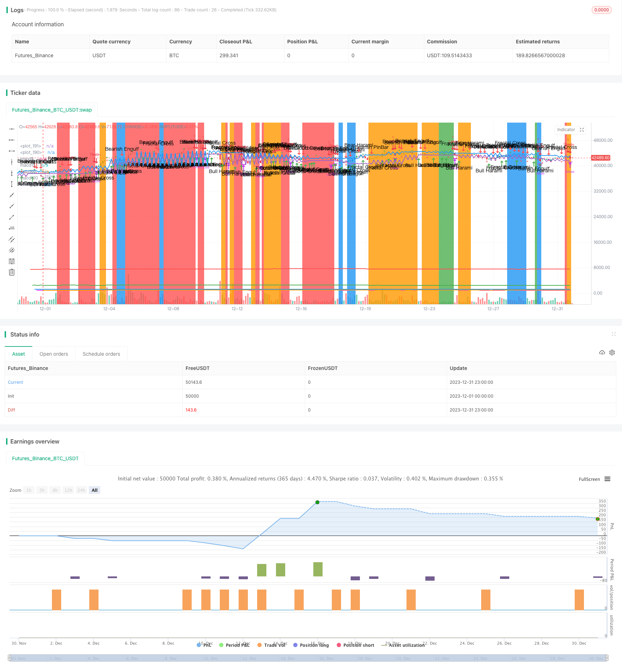Click the FullScreen button for earnings chart
Image resolution: width=622 pixels, height=672 pixels.
[589, 479]
